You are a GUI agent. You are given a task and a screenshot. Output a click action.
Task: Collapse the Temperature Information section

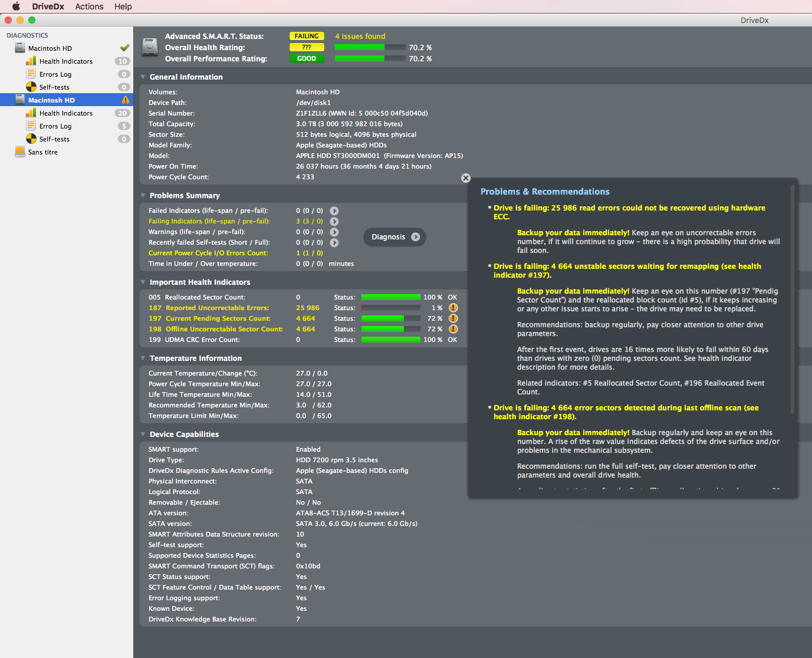pyautogui.click(x=143, y=358)
